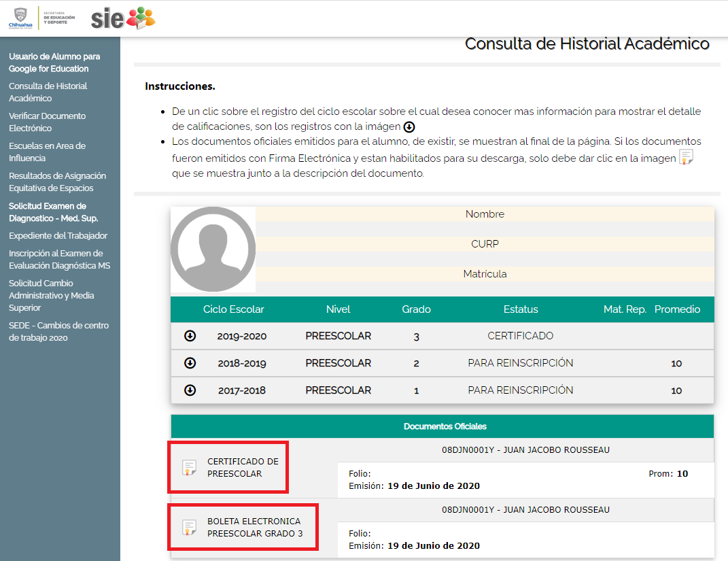Expand the 2018-2019 school cycle record
The width and height of the screenshot is (728, 561).
190,363
